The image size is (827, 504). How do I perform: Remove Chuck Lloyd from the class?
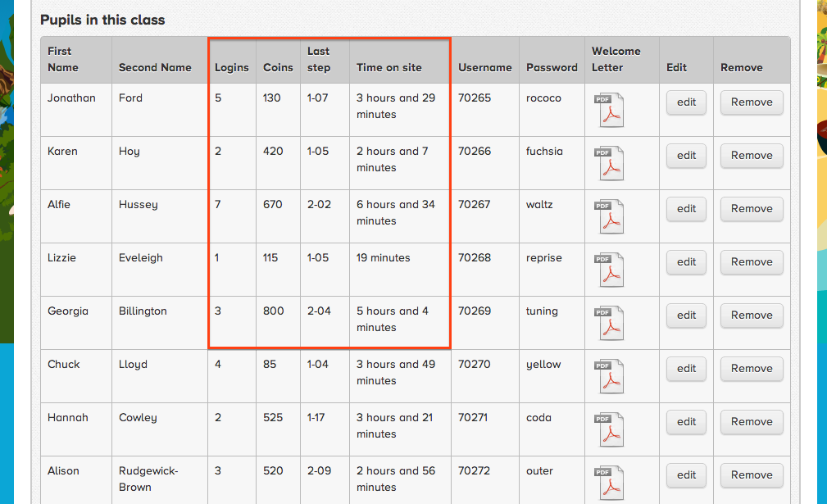click(752, 369)
